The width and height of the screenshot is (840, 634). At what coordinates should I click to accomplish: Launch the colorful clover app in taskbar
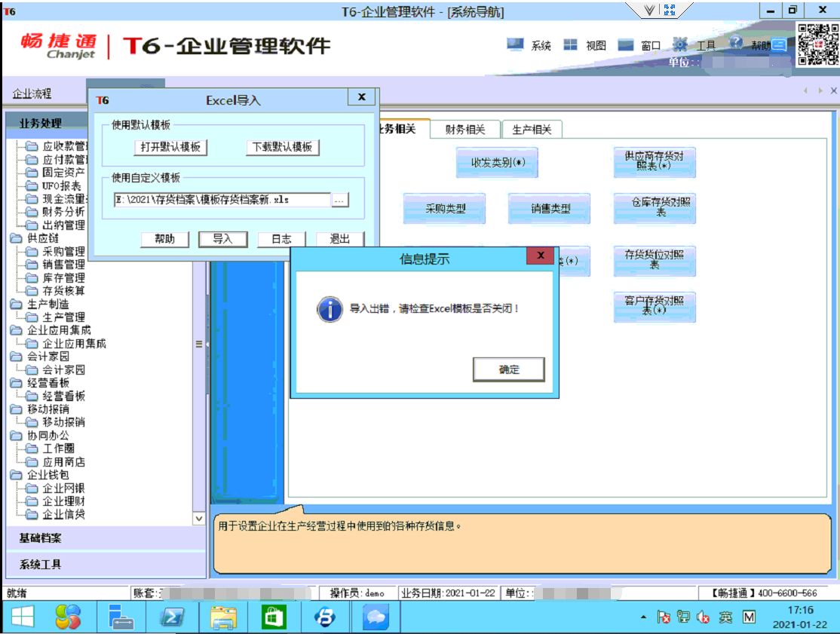68,617
